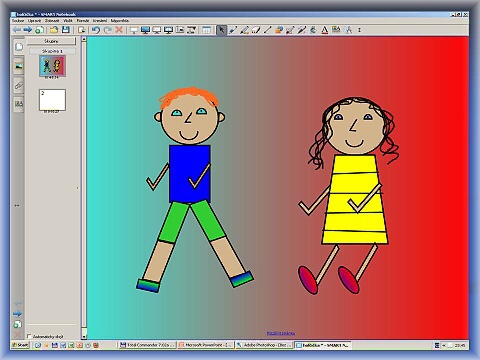Screen dimensions: 480x360
Task: Open the Gallery tab in the sidebar
Action: (19, 66)
